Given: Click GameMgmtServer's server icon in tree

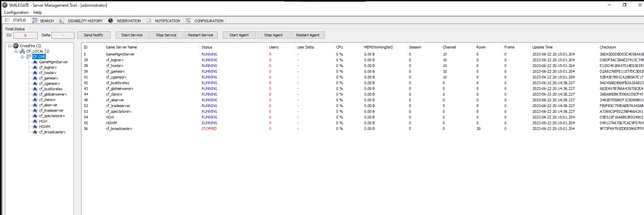Looking at the screenshot, I should coord(35,62).
